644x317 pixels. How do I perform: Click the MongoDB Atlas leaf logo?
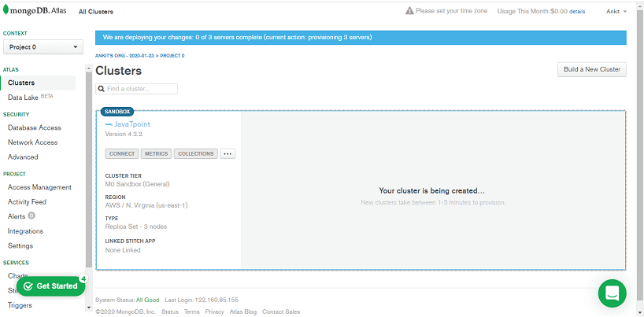[x=6, y=11]
